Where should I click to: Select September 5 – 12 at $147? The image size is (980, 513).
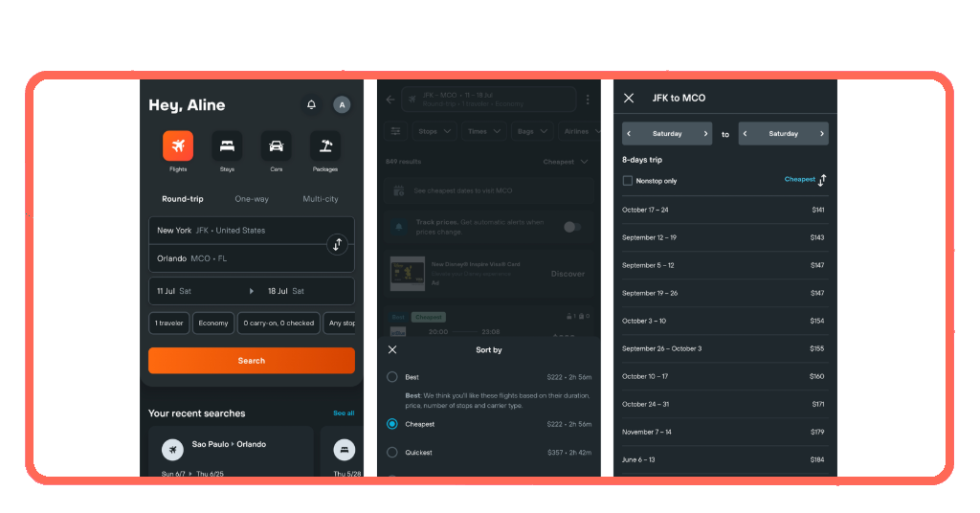pyautogui.click(x=724, y=265)
